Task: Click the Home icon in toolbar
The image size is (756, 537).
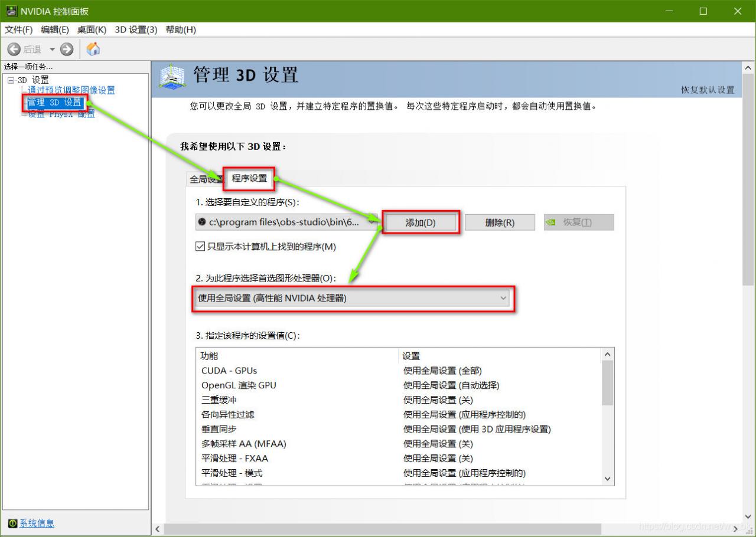Action: click(x=93, y=49)
